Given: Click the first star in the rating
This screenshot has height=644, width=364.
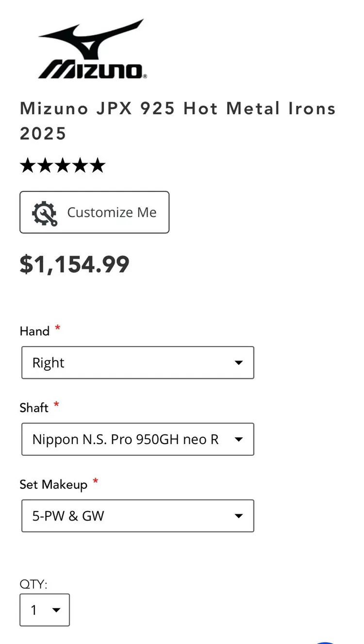Looking at the screenshot, I should click(x=28, y=166).
